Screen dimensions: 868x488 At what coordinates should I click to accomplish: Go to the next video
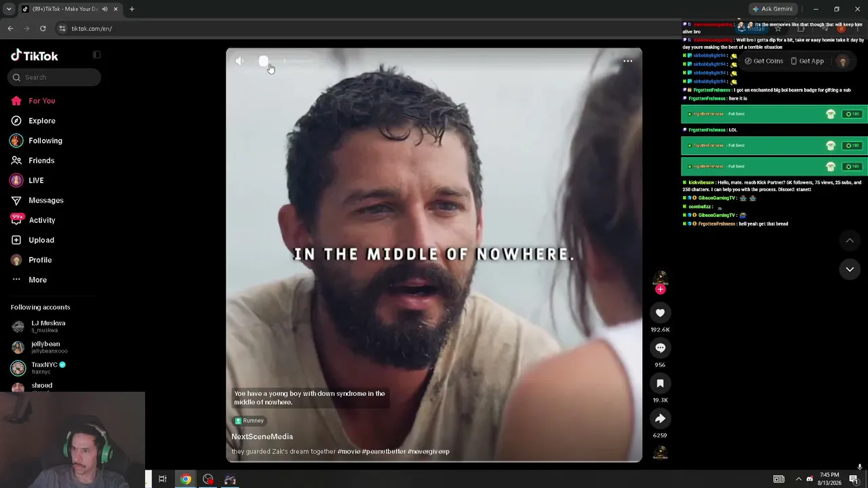coord(850,269)
